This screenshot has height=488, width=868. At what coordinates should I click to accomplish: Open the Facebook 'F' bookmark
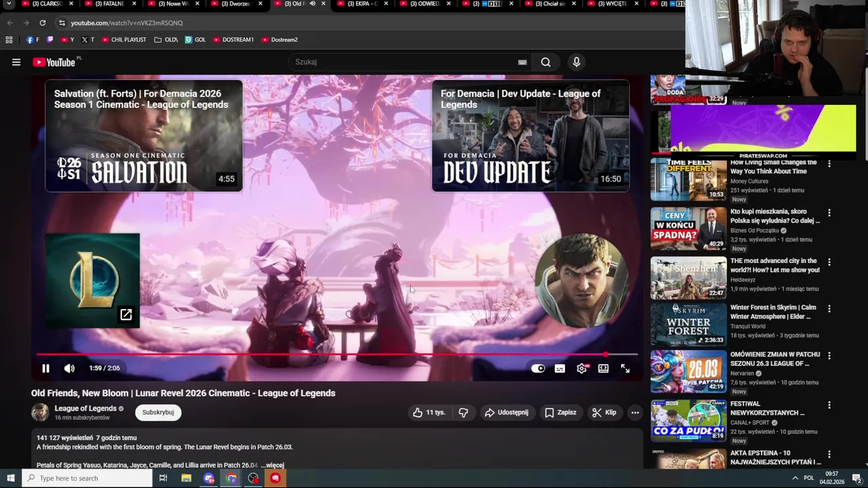[x=33, y=39]
